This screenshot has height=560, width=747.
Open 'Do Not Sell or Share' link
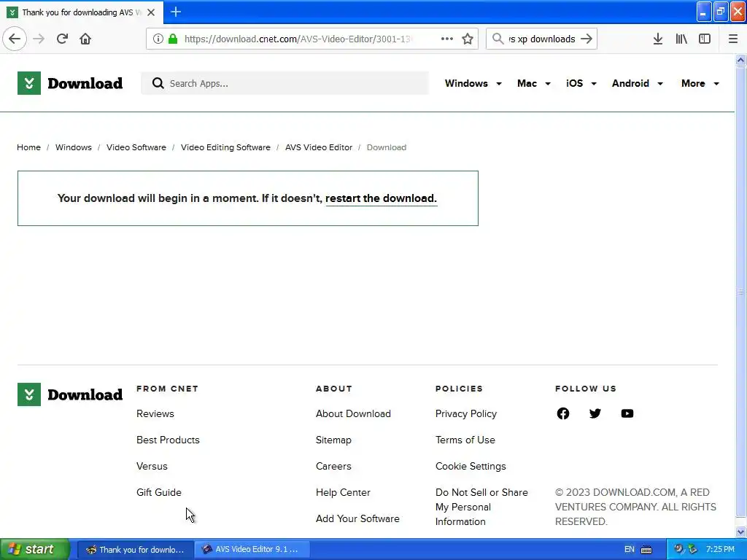[x=481, y=507]
